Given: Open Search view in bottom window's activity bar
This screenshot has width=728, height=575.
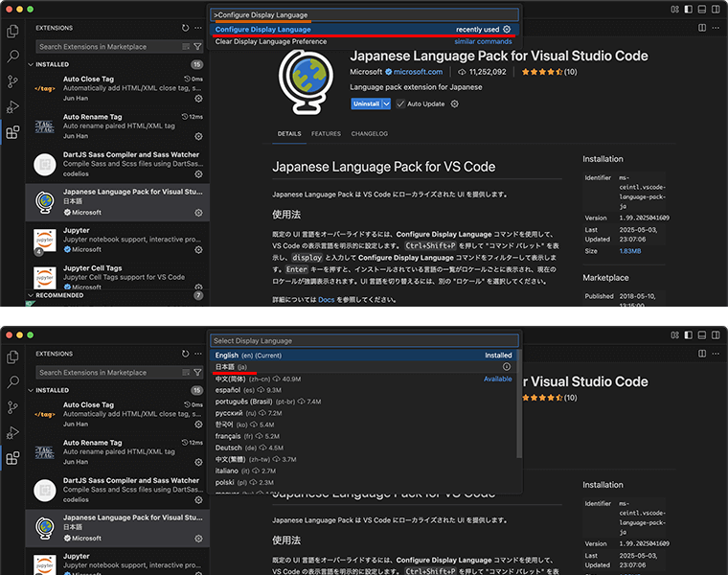Looking at the screenshot, I should coord(12,382).
